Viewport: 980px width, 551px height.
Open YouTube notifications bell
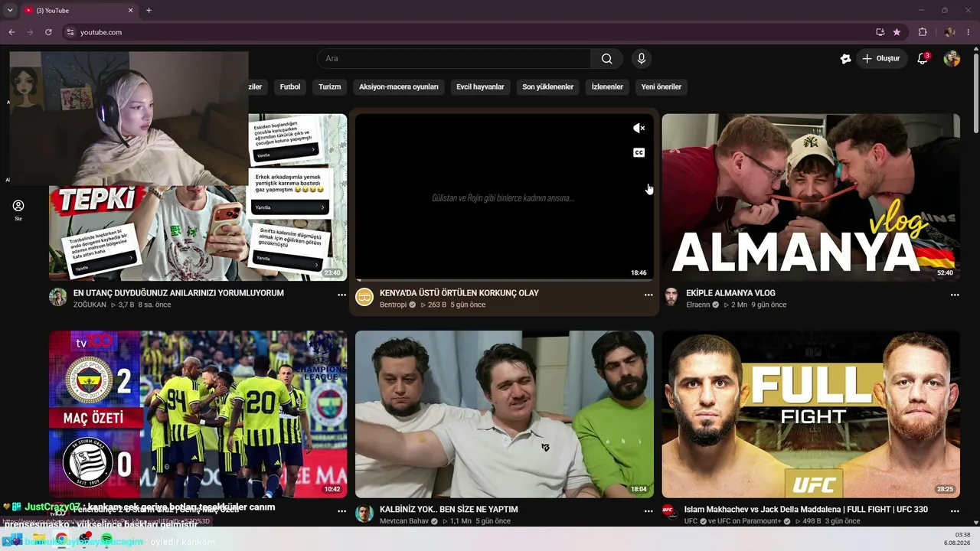click(x=923, y=59)
